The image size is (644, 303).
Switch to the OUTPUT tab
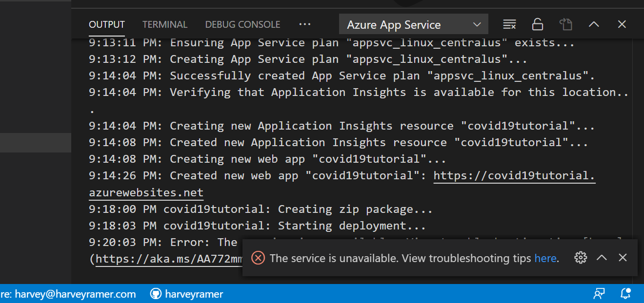107,24
